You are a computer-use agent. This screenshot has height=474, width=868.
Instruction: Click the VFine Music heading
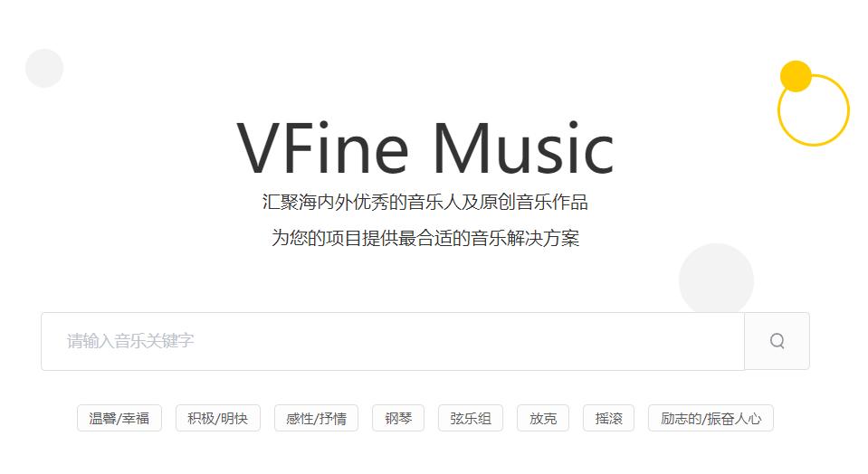(x=425, y=148)
